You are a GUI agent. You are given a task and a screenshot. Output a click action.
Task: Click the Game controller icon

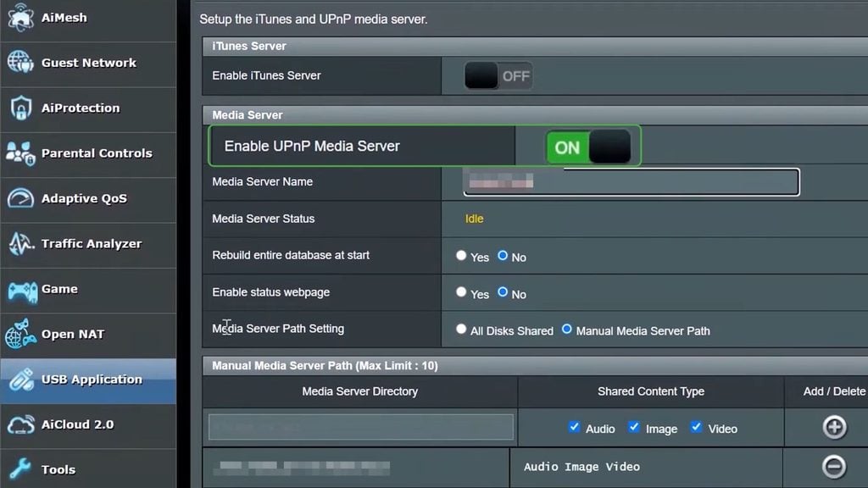(22, 290)
